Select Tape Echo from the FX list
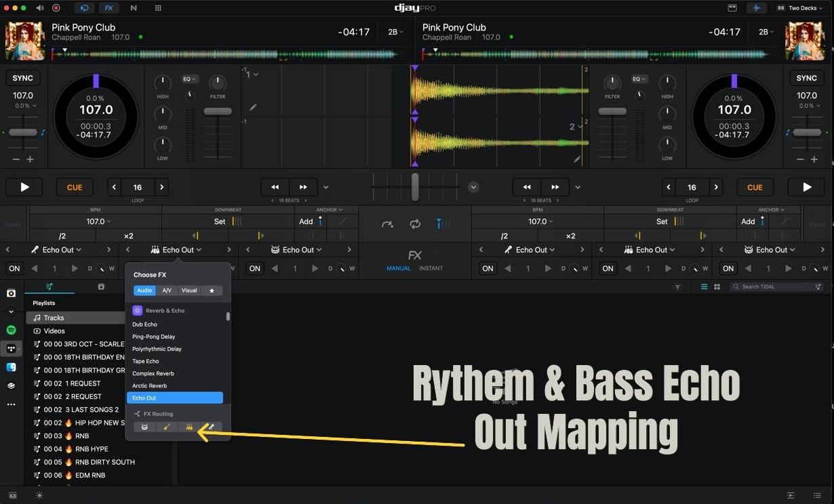This screenshot has width=834, height=504. coord(146,361)
